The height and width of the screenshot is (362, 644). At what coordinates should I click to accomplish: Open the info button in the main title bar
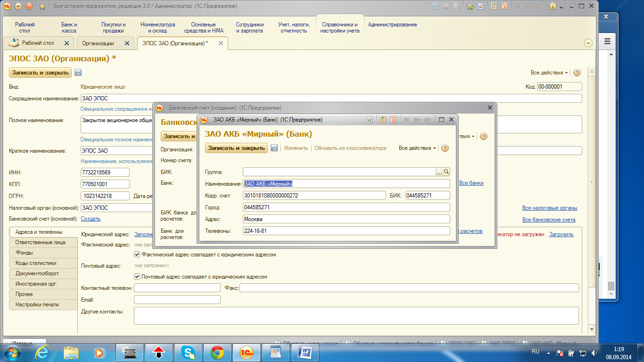553,6
